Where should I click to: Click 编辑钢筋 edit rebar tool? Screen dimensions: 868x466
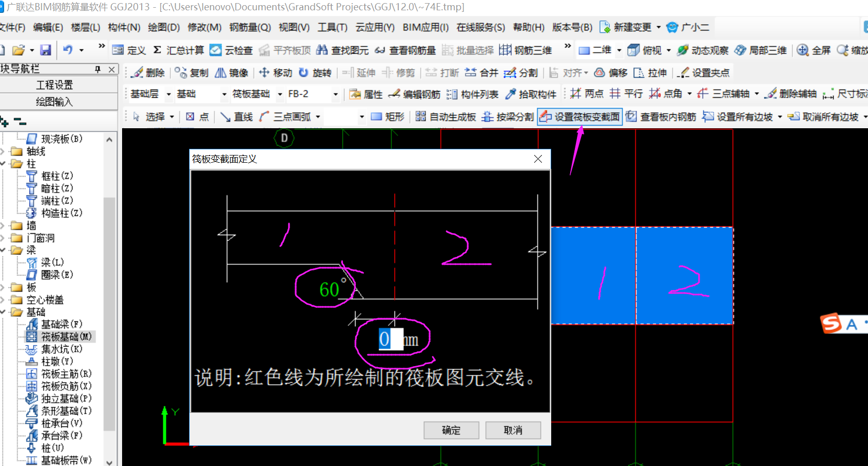[x=414, y=94]
